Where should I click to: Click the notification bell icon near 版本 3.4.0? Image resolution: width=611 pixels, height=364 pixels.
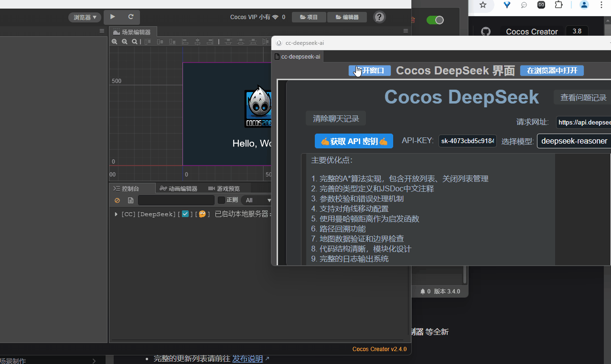coord(422,291)
